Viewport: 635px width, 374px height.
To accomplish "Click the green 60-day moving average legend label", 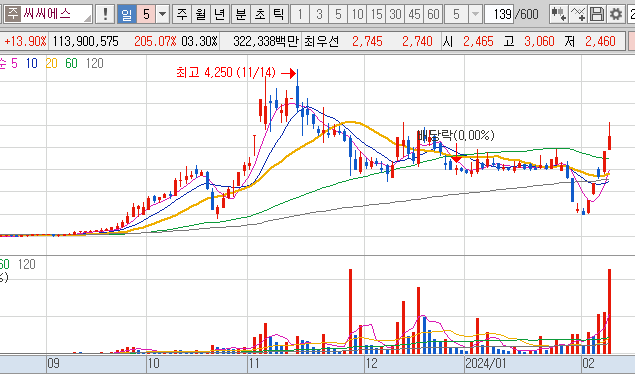I will (x=71, y=63).
